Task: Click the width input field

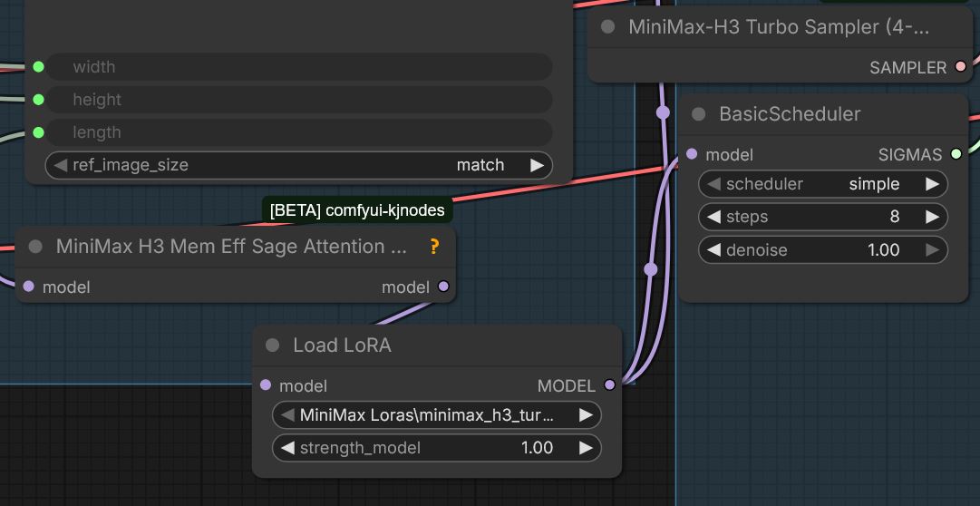Action: coord(299,67)
